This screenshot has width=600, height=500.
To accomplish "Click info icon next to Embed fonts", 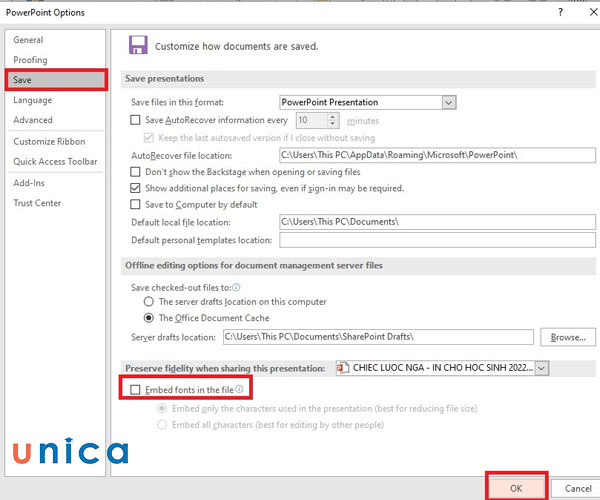I will click(x=239, y=389).
